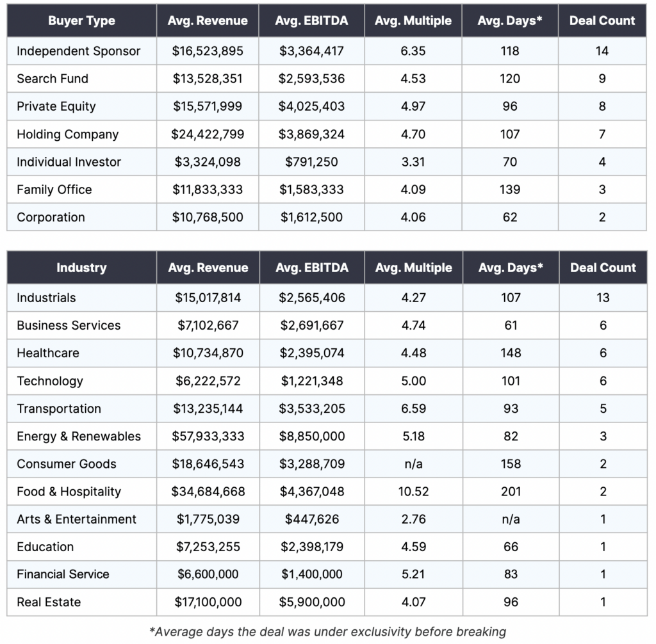
Task: Select the Family Office row label
Action: [x=54, y=189]
